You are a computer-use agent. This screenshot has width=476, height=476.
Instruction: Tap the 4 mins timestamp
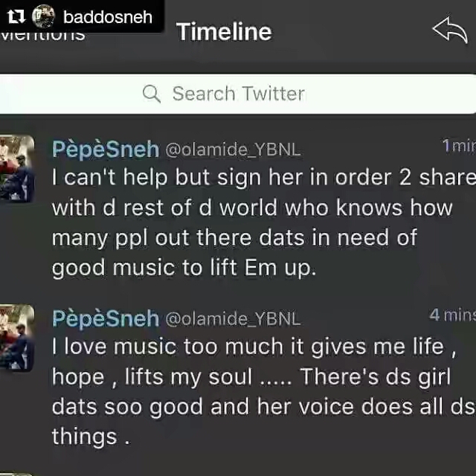[x=453, y=315]
